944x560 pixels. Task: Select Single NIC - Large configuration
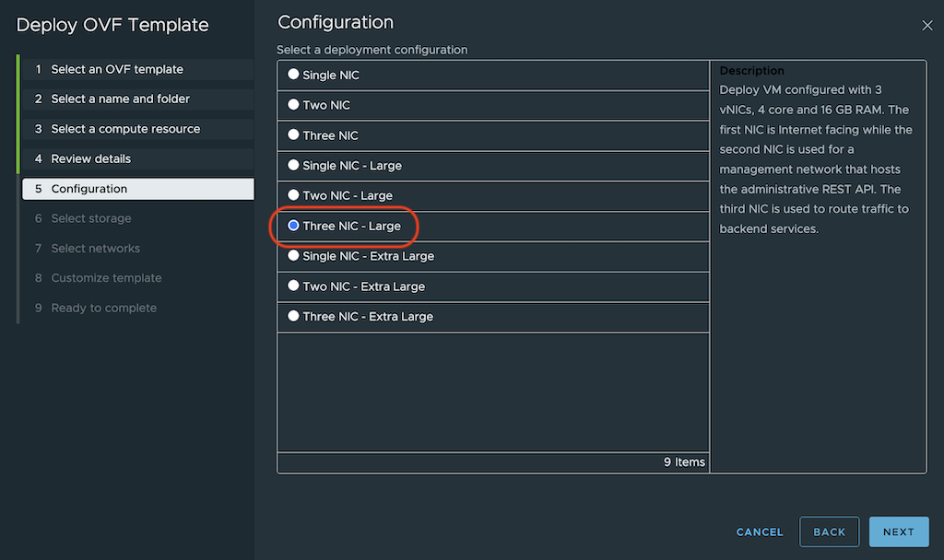tap(293, 166)
